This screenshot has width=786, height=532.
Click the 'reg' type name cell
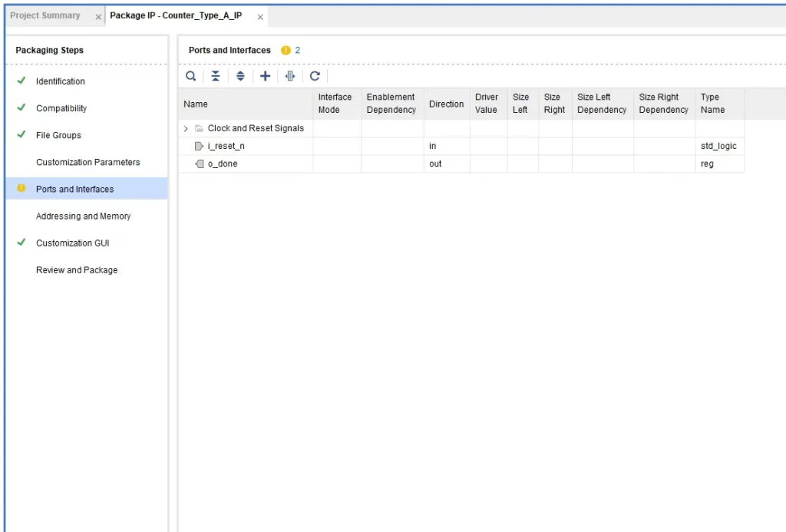point(720,164)
